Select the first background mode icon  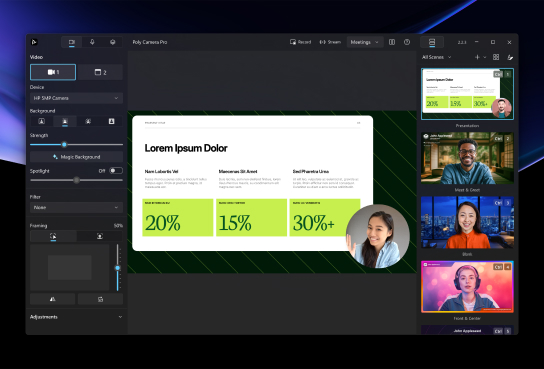click(x=41, y=121)
